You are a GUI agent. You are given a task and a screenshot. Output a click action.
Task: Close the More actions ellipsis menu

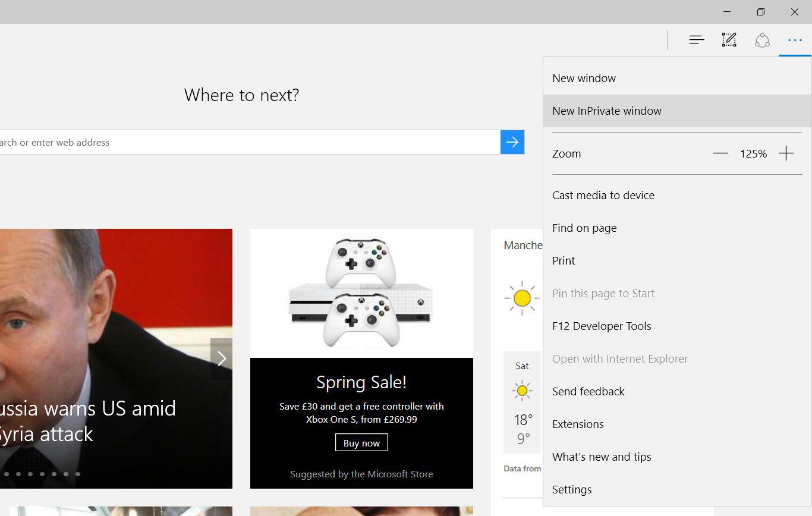[795, 40]
